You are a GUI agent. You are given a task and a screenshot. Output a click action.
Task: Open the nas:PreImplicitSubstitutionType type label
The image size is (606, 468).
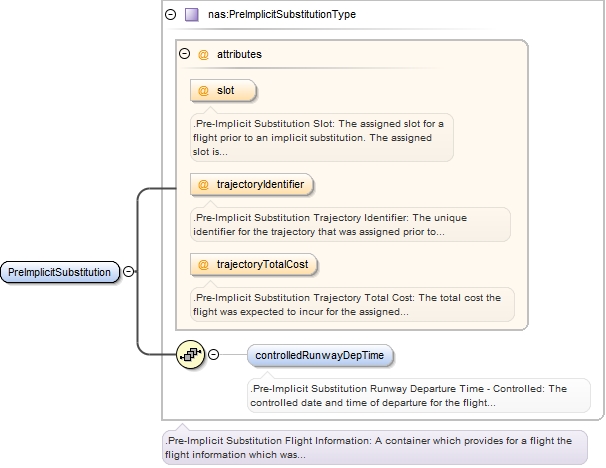point(282,15)
